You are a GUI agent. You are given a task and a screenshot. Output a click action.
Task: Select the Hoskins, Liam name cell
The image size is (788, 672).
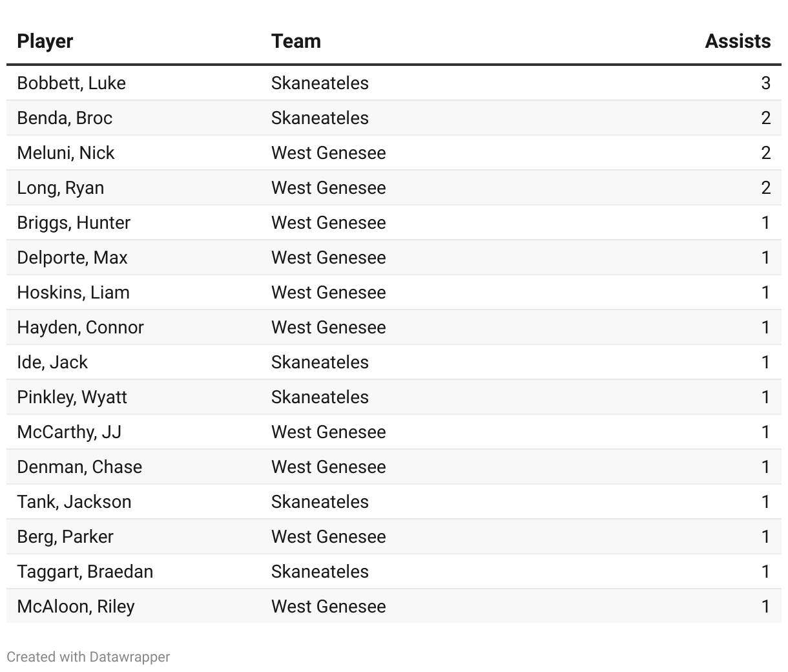pos(73,293)
